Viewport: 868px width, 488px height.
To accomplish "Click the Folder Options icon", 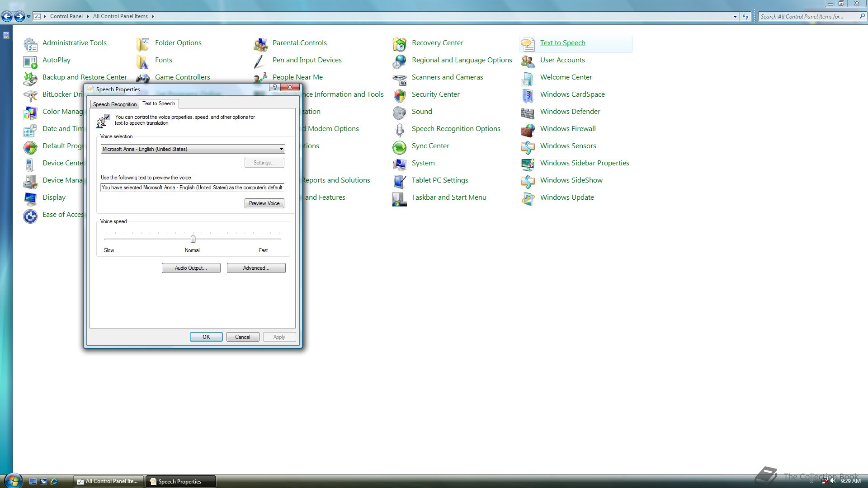I will pyautogui.click(x=143, y=44).
